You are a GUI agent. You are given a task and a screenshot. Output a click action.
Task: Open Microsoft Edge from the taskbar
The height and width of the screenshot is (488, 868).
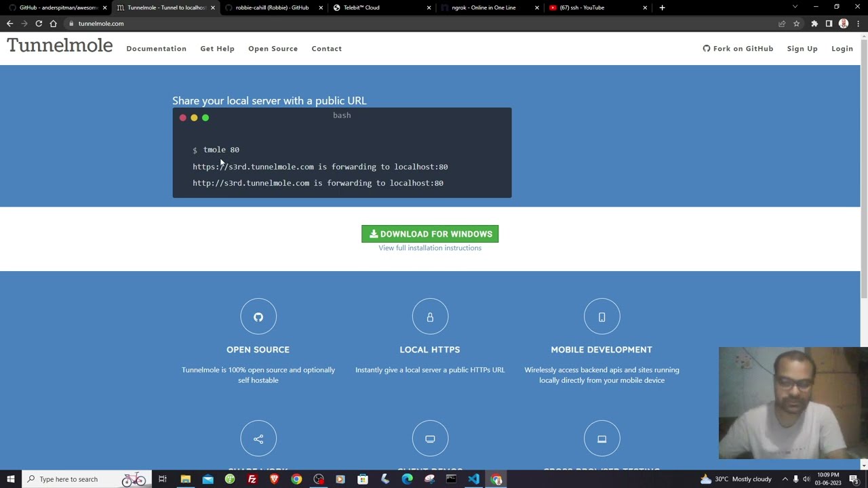tap(407, 479)
